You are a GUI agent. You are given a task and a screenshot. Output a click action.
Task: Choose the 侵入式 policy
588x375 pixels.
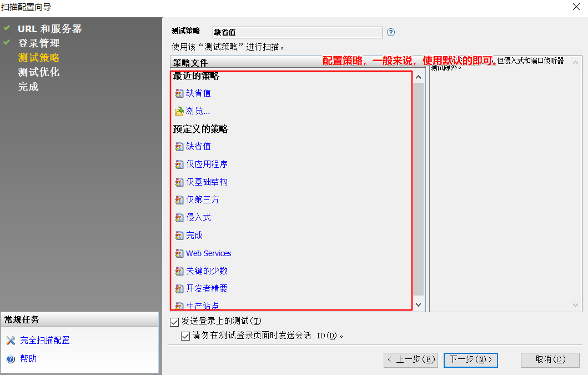click(198, 218)
